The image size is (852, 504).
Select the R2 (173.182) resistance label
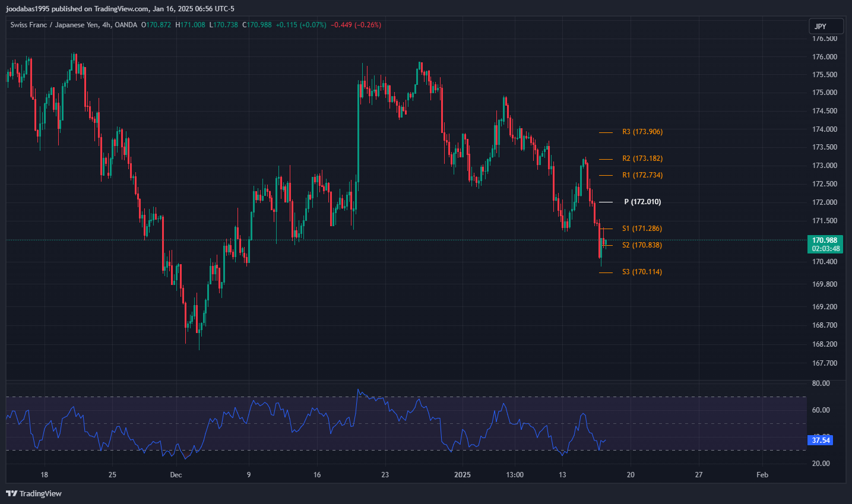coord(642,159)
